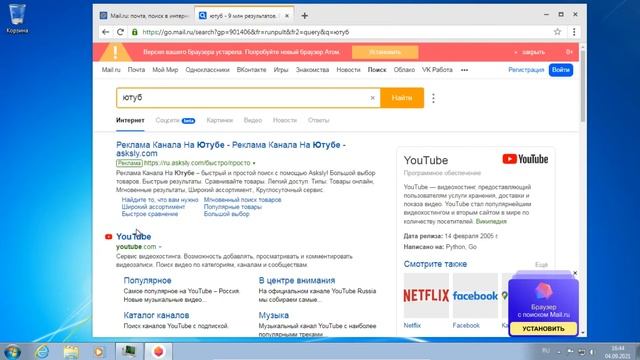Open Игры in top navigation

pos(281,70)
